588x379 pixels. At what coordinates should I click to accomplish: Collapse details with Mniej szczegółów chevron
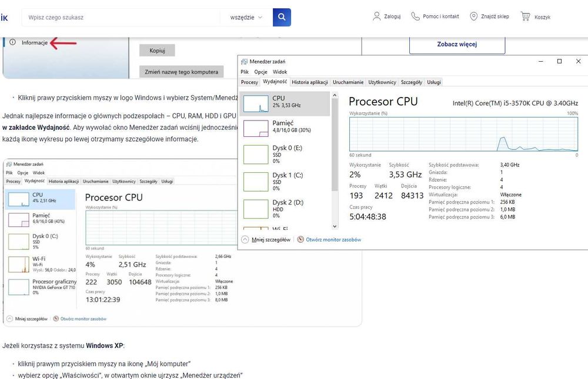(245, 240)
